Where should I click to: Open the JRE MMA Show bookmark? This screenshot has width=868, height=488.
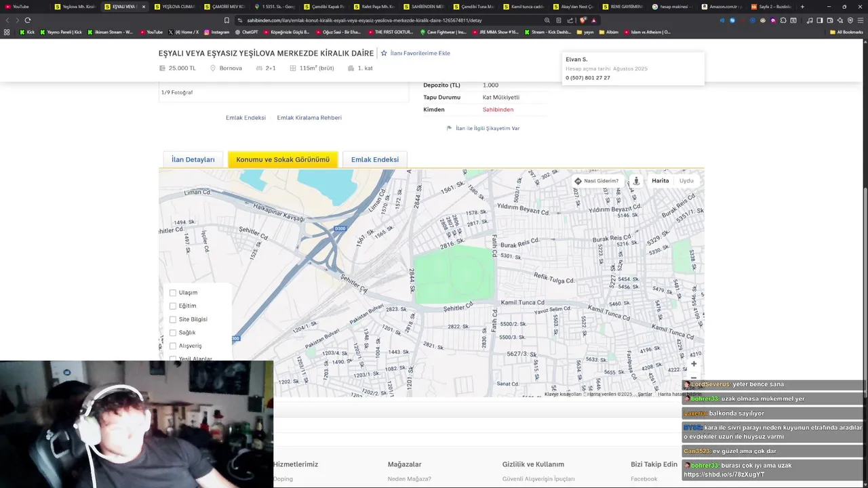(x=494, y=32)
